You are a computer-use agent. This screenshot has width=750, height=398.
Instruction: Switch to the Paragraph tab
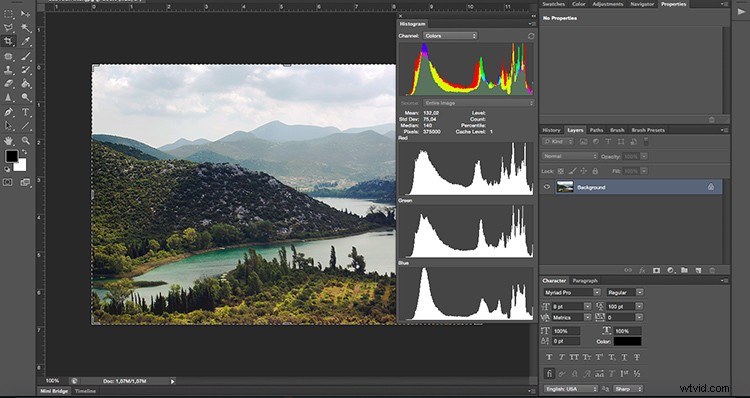click(x=585, y=281)
